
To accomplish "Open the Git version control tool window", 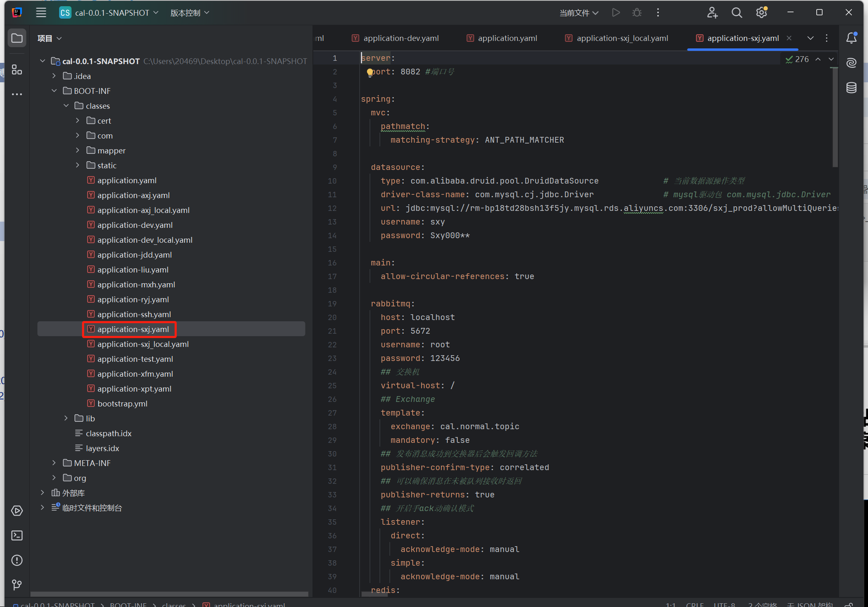I will (x=17, y=585).
